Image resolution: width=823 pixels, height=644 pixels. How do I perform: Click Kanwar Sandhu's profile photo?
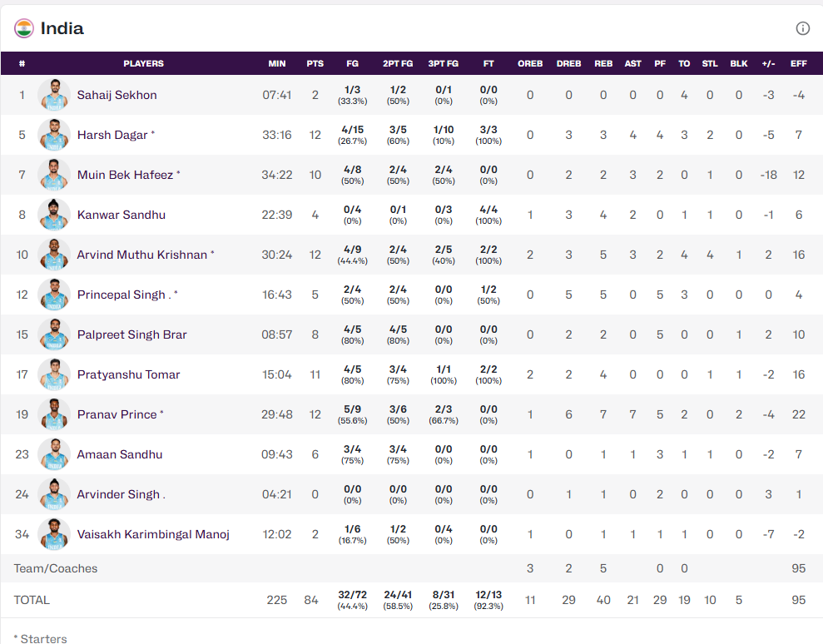coord(54,215)
